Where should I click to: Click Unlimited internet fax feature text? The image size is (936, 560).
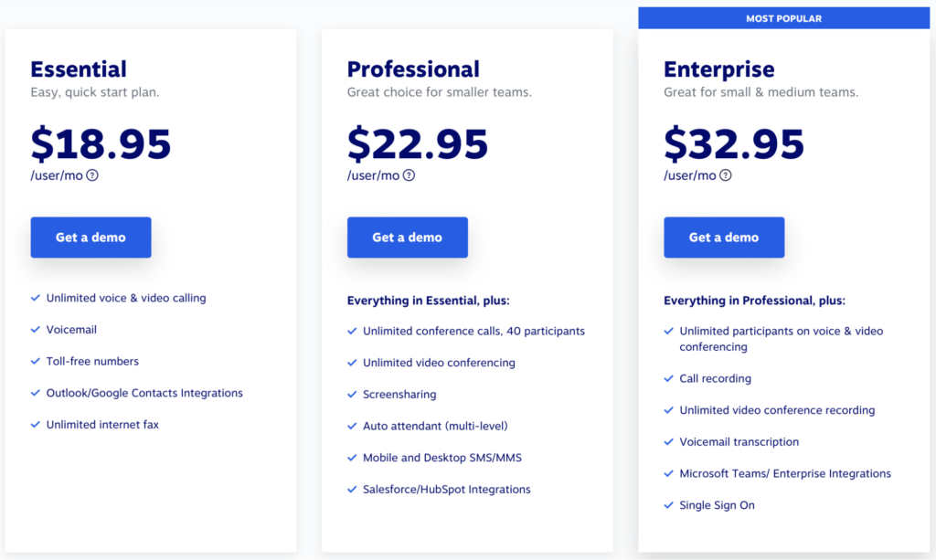102,425
